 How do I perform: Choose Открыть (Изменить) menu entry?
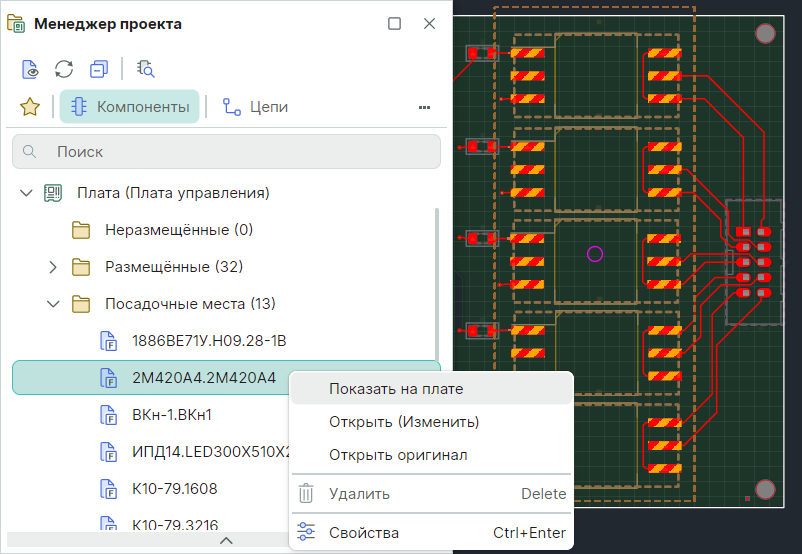pyautogui.click(x=403, y=422)
